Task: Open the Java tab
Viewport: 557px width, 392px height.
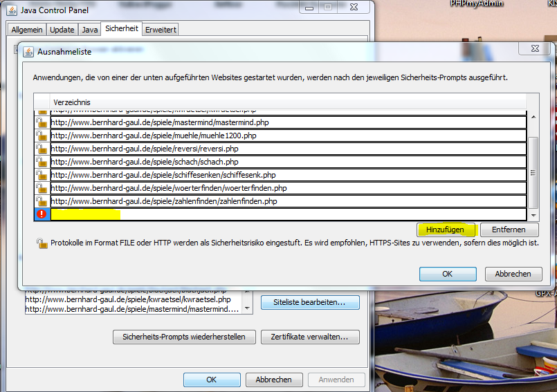Action: 90,30
